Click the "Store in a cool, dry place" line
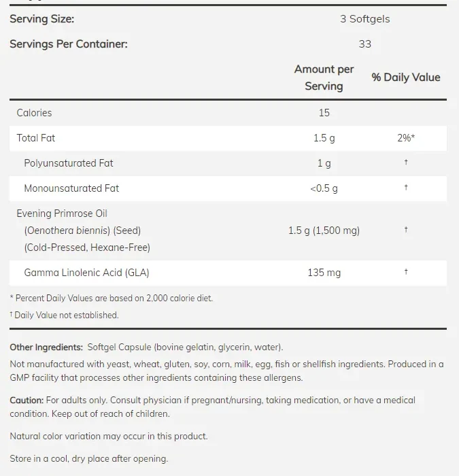The height and width of the screenshot is (476, 459). [88, 458]
